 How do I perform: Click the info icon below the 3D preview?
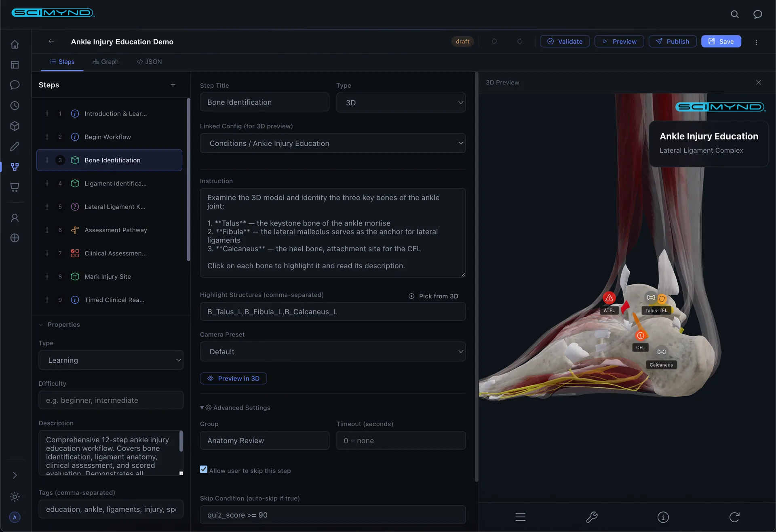[663, 517]
